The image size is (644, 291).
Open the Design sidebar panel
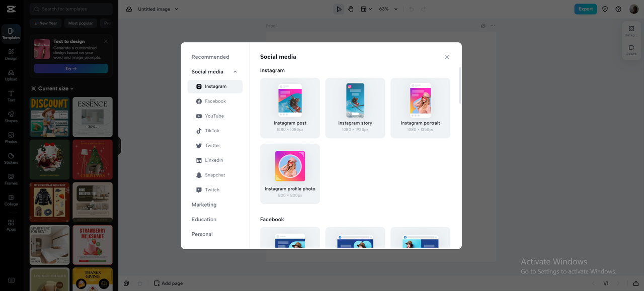pos(11,54)
